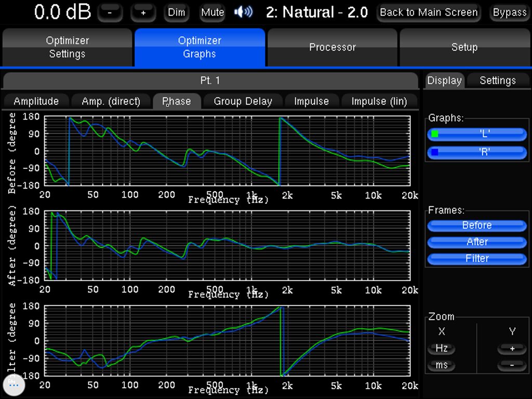The image size is (532, 399).
Task: Set X zoom to Hz
Action: coord(442,349)
